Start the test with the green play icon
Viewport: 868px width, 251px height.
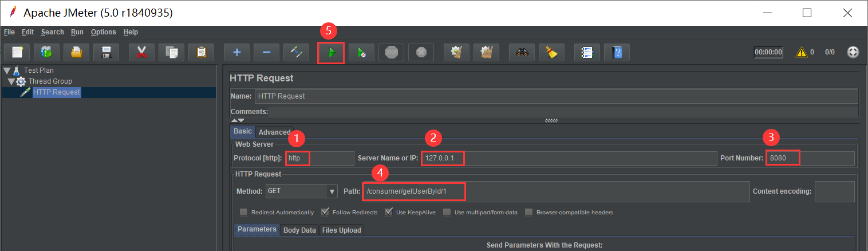(332, 53)
